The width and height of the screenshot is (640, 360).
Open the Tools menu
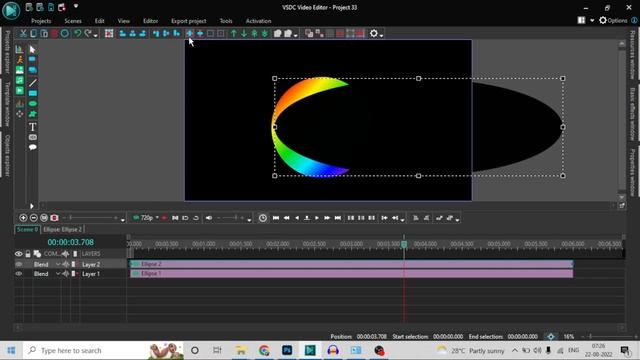[x=226, y=21]
